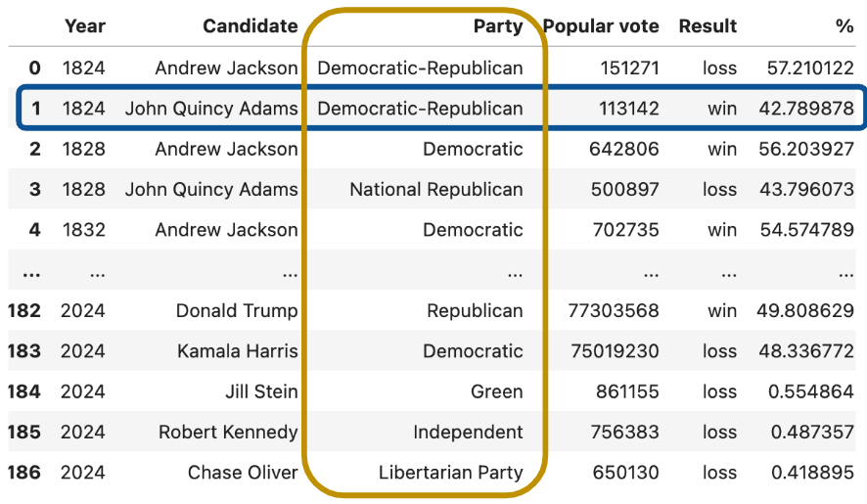
Task: Click row index 182
Action: [x=24, y=311]
